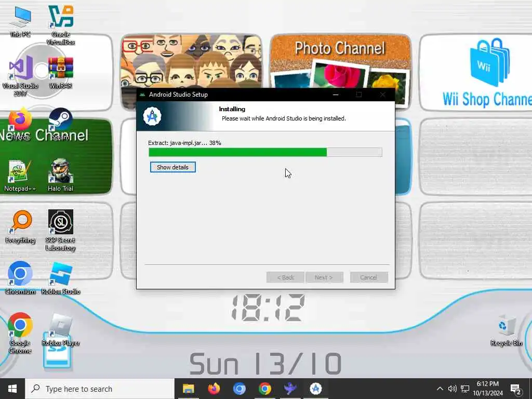Open Chromium from the taskbar
The width and height of the screenshot is (532, 399).
(239, 389)
